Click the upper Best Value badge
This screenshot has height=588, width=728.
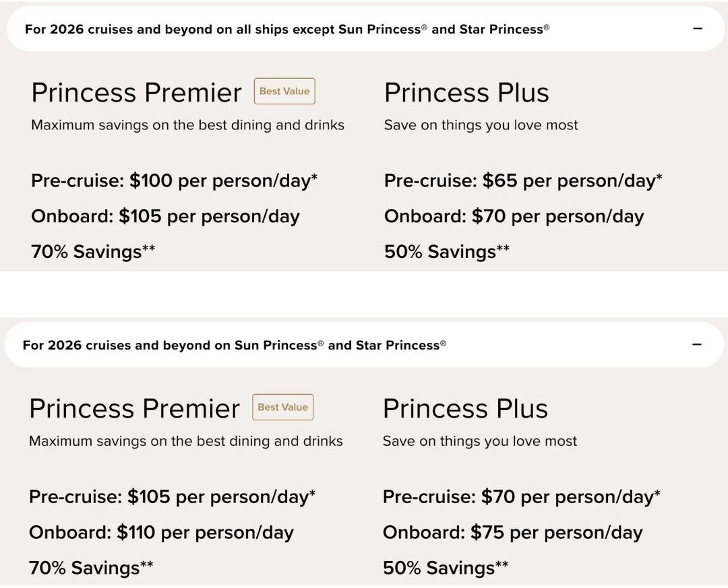(x=284, y=92)
